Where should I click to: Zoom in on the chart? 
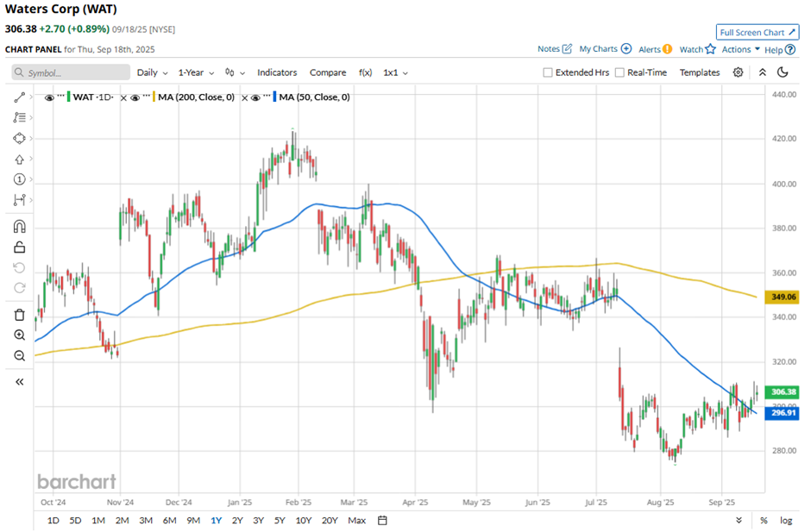tap(19, 335)
